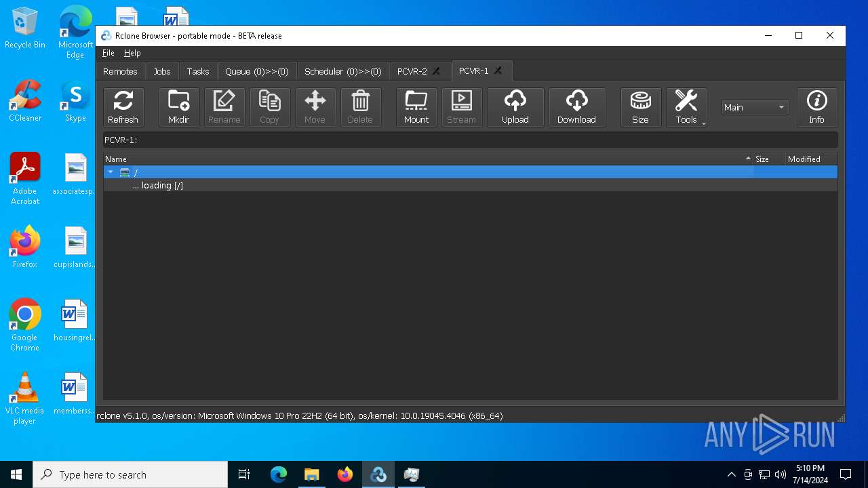Open the network icon in system tray
Viewport: 868px width, 488px height.
pyautogui.click(x=764, y=474)
